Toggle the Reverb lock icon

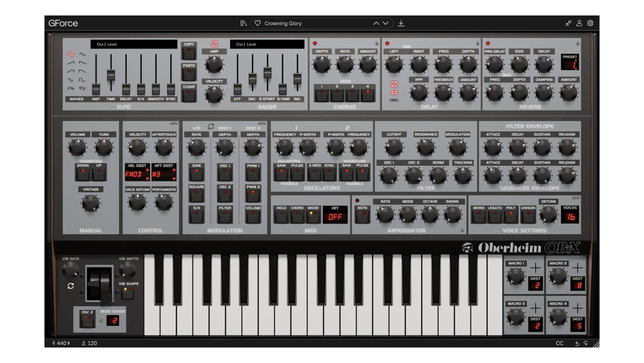578,43
